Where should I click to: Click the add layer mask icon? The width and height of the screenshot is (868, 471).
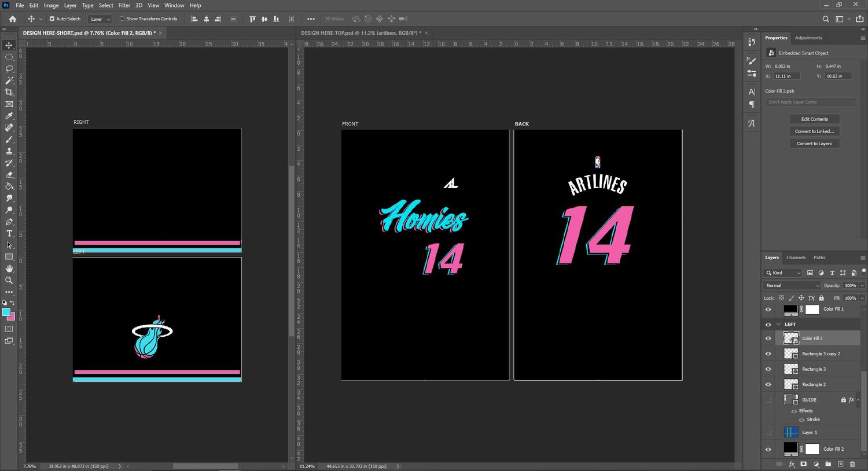coord(804,464)
